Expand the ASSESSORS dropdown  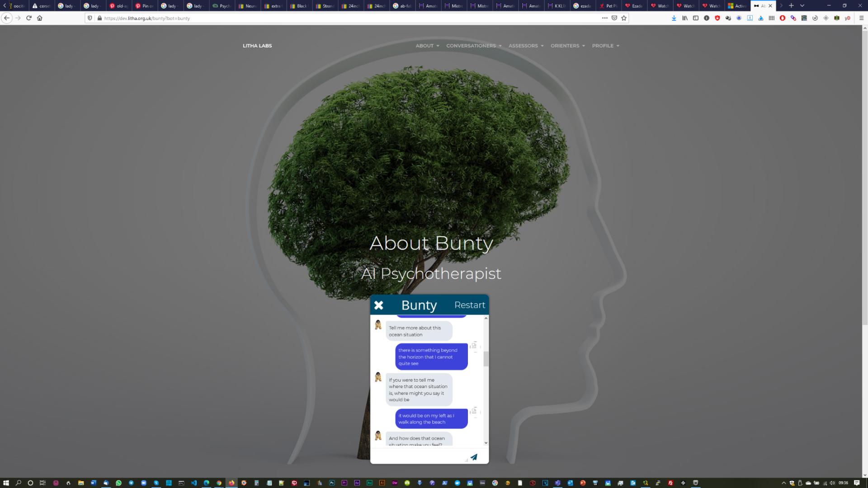tap(526, 46)
